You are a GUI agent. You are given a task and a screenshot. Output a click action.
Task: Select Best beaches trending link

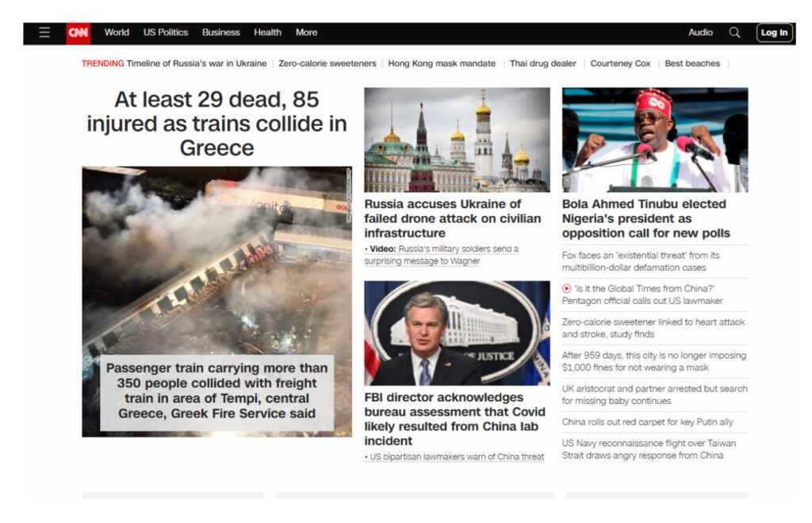[692, 63]
